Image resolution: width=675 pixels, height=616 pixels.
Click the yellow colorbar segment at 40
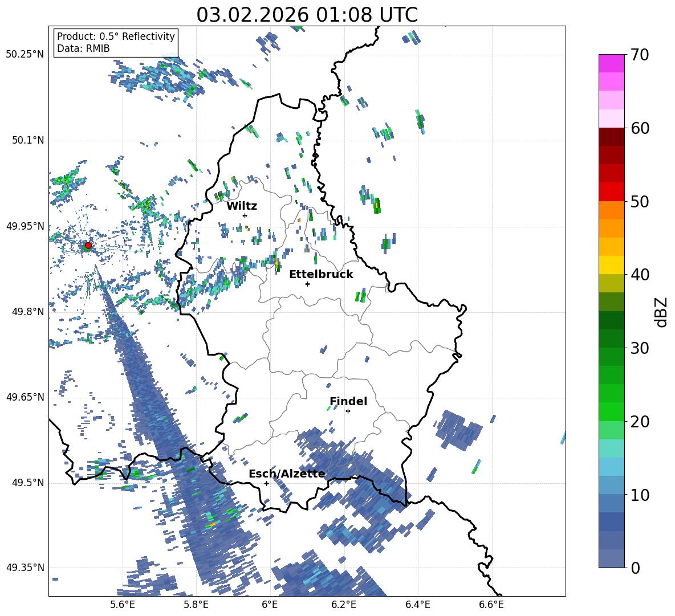[611, 265]
